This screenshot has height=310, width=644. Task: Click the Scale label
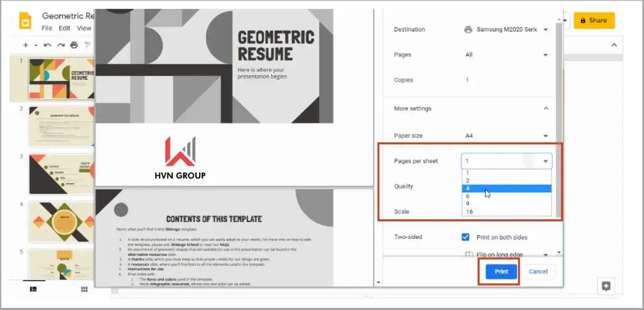(402, 211)
